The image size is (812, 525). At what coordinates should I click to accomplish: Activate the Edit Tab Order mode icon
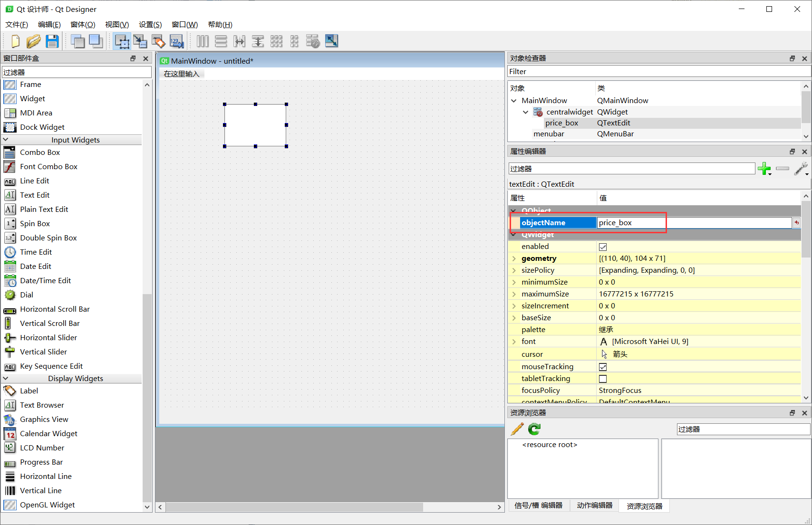(x=176, y=41)
